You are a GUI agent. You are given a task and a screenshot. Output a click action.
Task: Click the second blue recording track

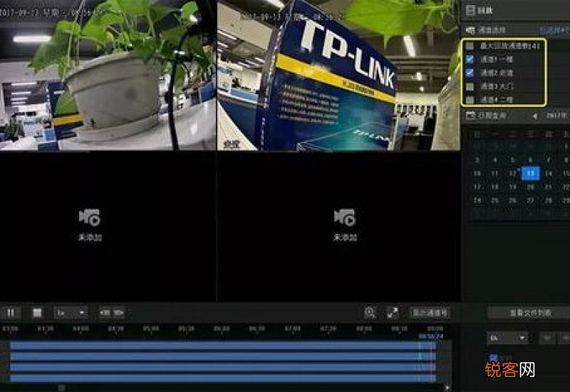pyautogui.click(x=223, y=356)
